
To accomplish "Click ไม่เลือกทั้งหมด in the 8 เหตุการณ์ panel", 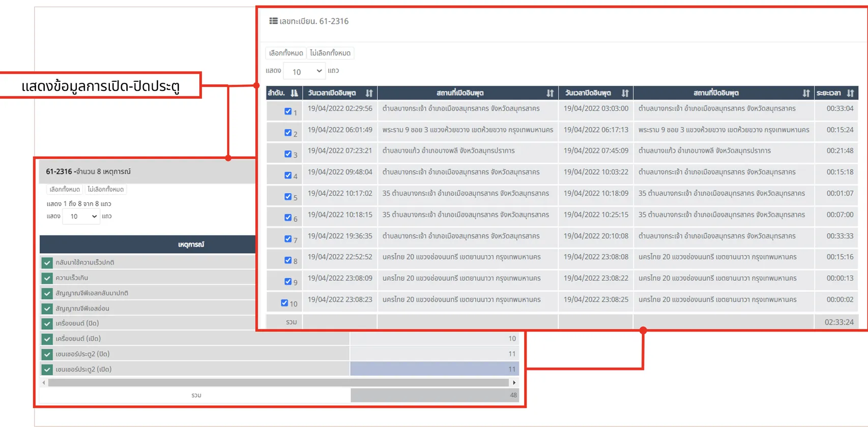I will 106,189.
